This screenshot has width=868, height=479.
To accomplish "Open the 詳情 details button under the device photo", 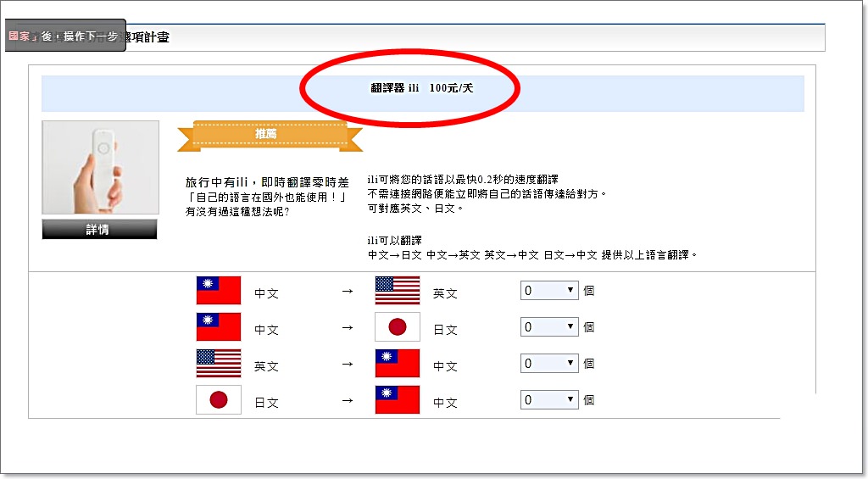I will pyautogui.click(x=100, y=229).
